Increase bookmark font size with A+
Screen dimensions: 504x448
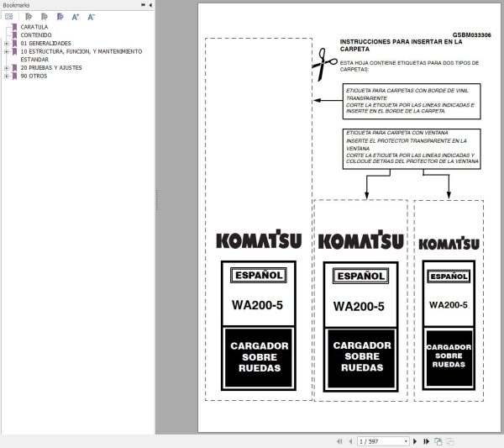(76, 17)
